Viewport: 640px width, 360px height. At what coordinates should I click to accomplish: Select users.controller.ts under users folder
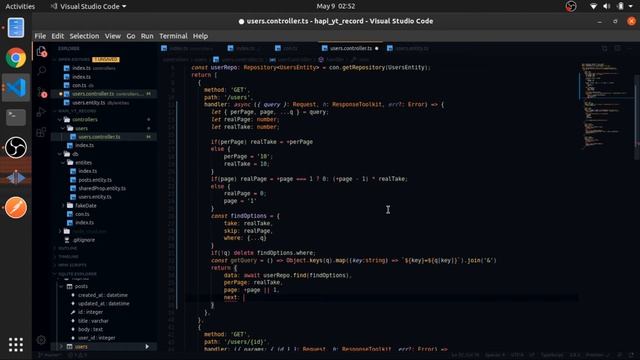click(104, 137)
